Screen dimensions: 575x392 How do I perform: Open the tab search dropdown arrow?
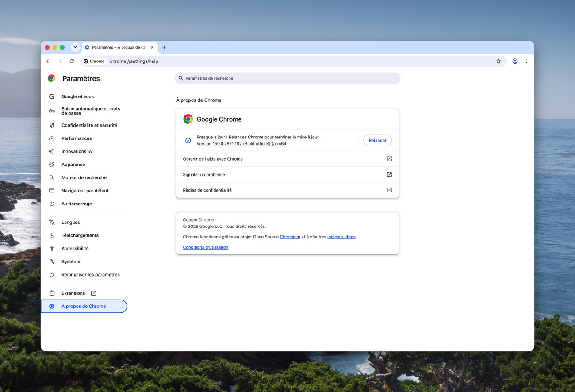point(75,47)
